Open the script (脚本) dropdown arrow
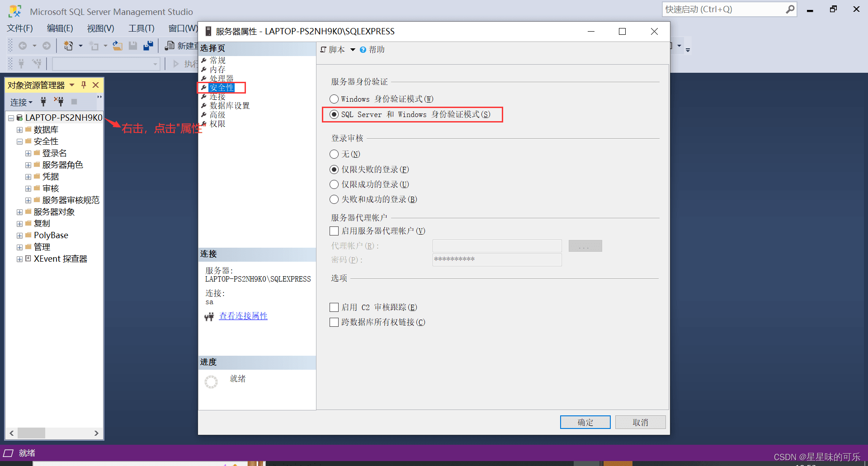The height and width of the screenshot is (466, 868). pos(353,50)
